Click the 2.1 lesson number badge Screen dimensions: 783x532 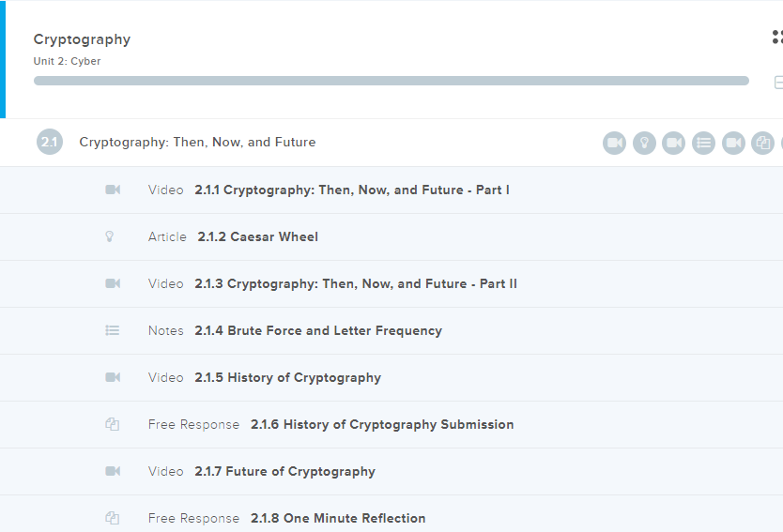(50, 143)
